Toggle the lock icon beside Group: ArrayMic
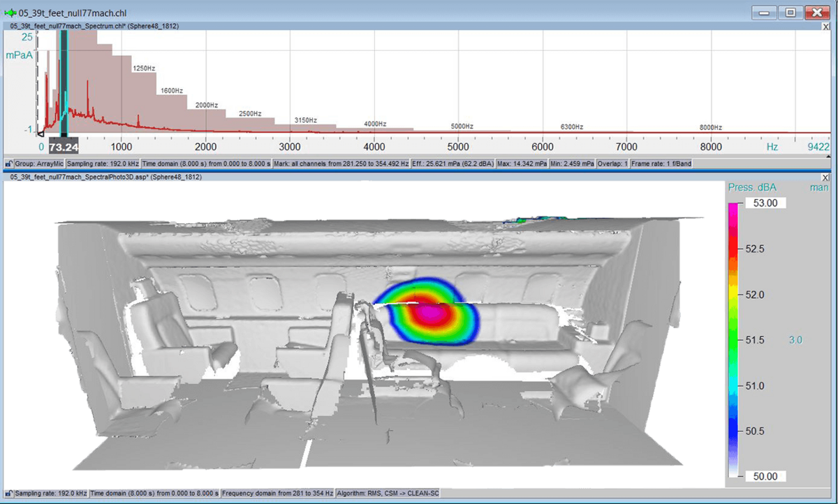The image size is (838, 504). point(8,163)
